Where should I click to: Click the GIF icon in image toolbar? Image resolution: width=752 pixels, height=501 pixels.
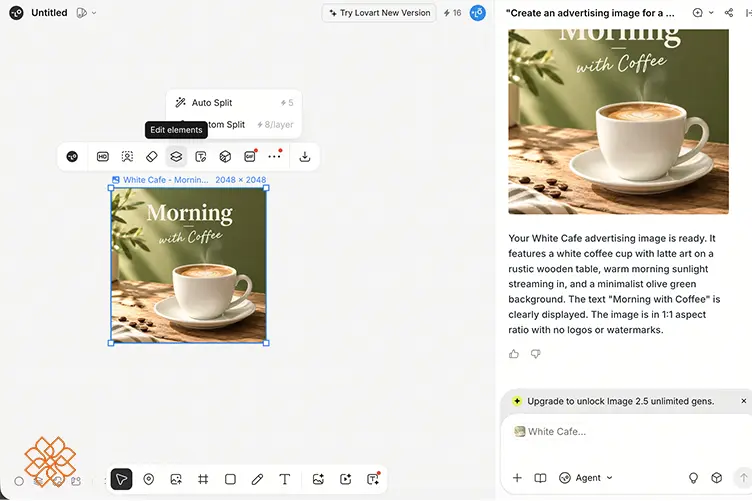pos(249,157)
